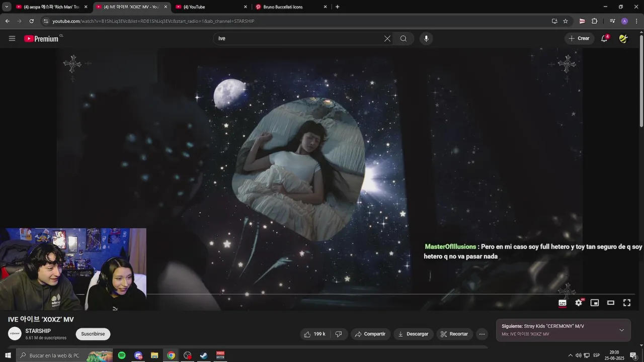Open Steam from the taskbar
The width and height of the screenshot is (644, 362).
204,355
